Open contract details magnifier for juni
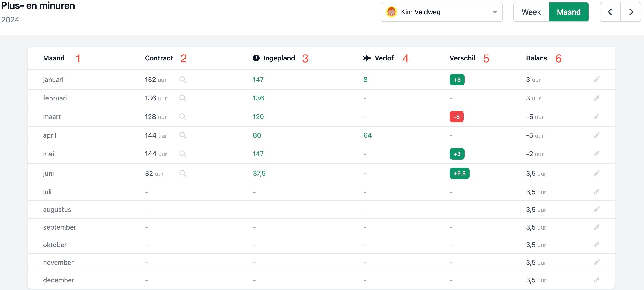644x290 pixels. coord(182,173)
